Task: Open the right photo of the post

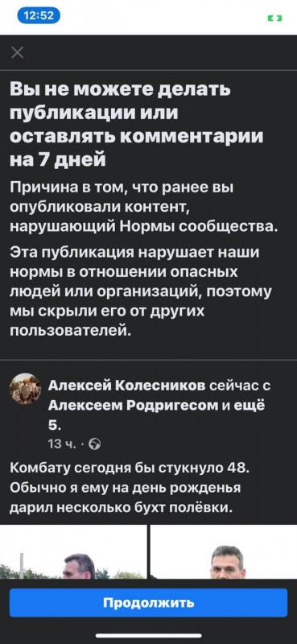Action: (224, 551)
